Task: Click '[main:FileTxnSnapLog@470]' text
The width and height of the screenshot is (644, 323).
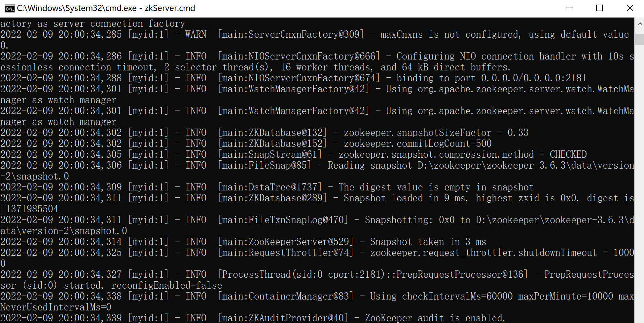Action: 283,220
